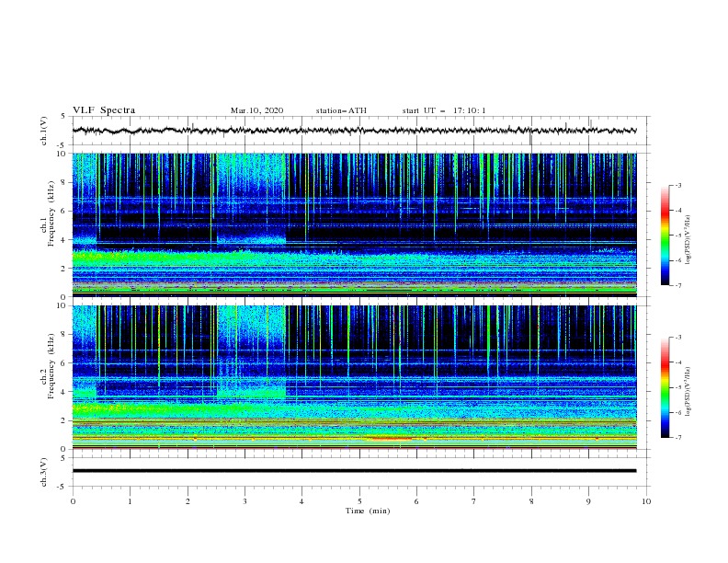Click the "start UT = 17:10:1" label

point(444,110)
